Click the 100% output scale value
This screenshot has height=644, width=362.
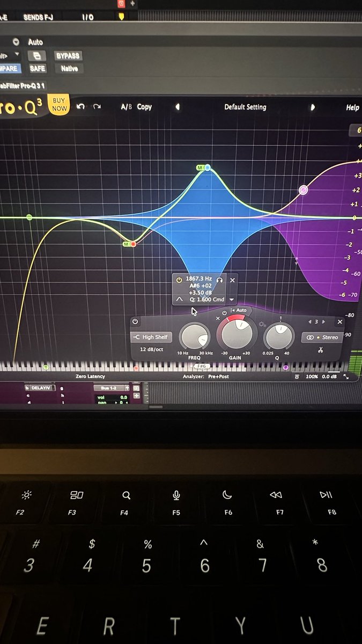point(312,377)
